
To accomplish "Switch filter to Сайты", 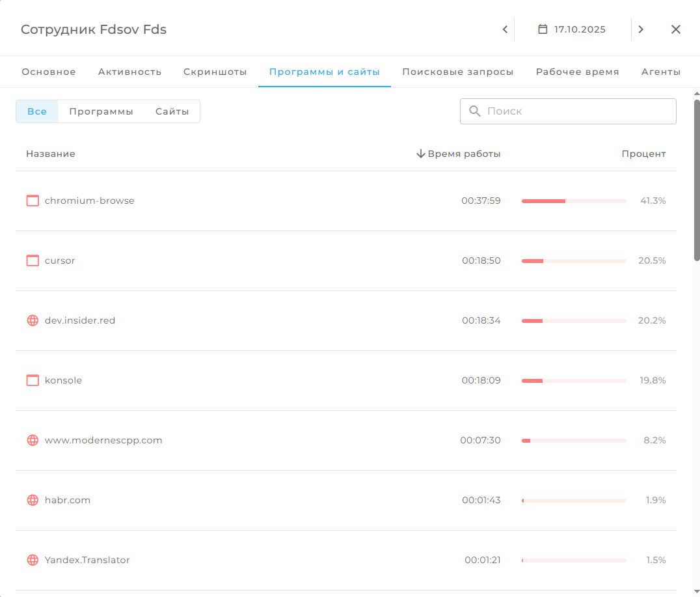I will [172, 111].
